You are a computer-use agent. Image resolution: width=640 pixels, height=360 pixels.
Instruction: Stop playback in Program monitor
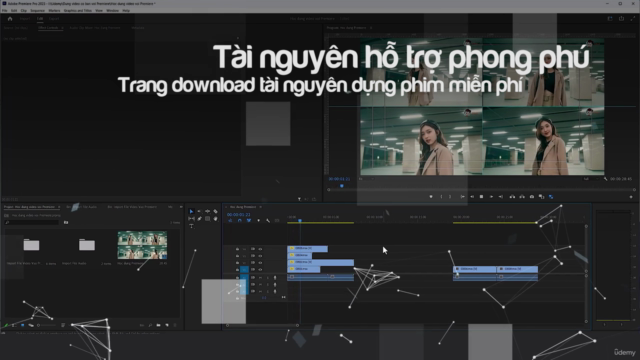tap(482, 197)
